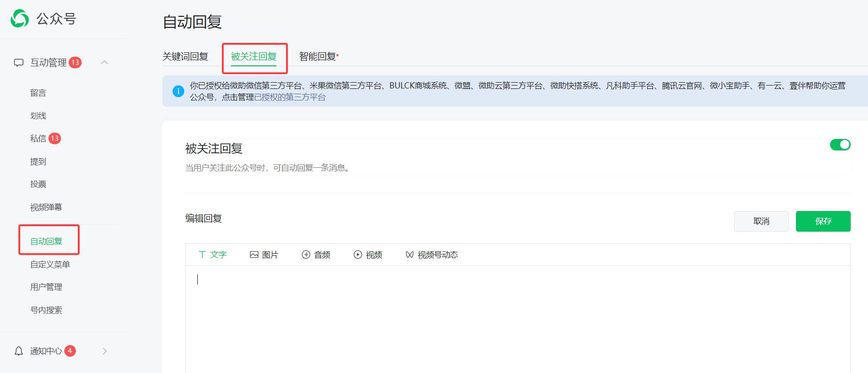Click the 通知中心 bell icon
868x373 pixels.
click(x=19, y=351)
